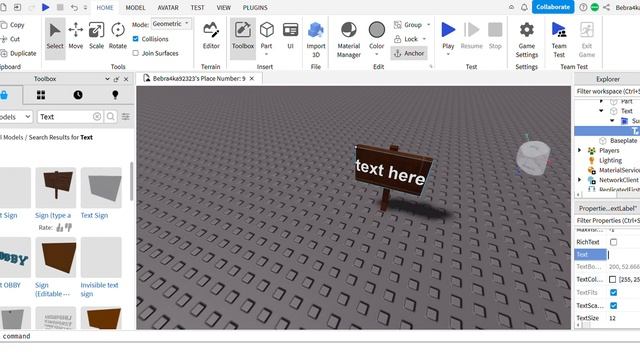The height and width of the screenshot is (360, 640).
Task: Click the Color swatch circle
Action: [376, 30]
